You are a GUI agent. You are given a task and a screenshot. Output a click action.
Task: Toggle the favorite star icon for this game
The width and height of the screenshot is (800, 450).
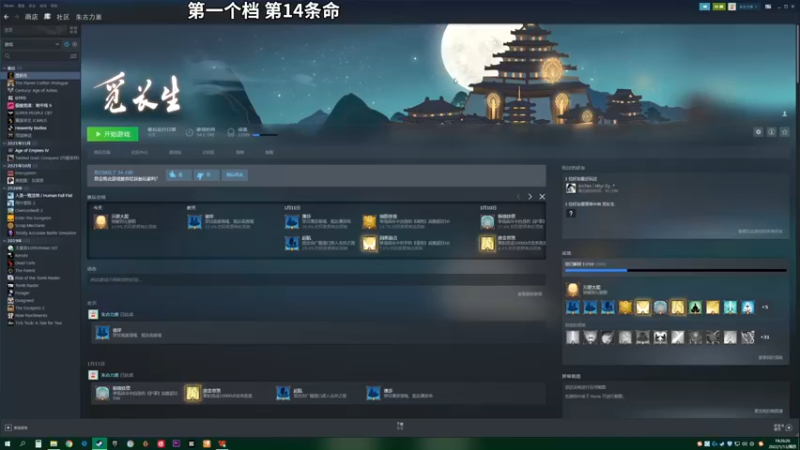(x=785, y=132)
